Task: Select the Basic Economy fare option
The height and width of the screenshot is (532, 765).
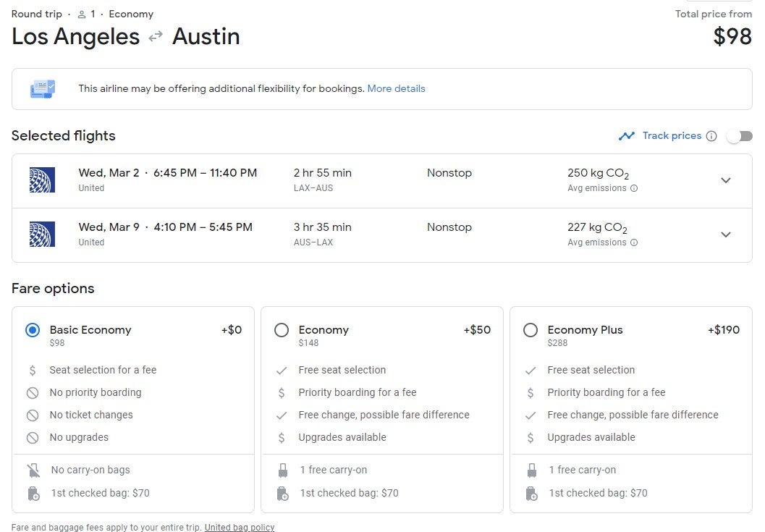Action: (x=33, y=330)
